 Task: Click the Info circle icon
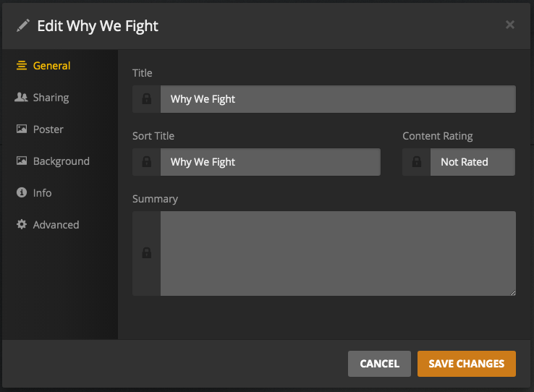tap(21, 193)
